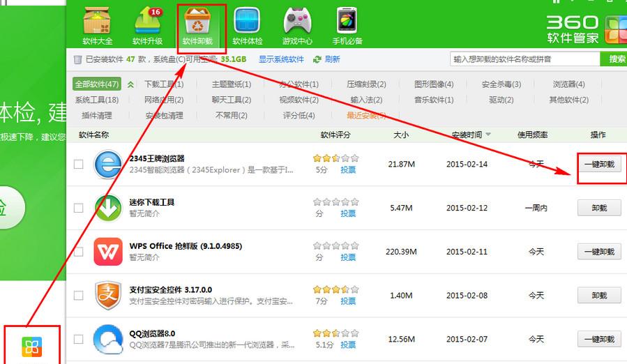This screenshot has height=364, width=627.
Task: Show the 不常用(2) software filter
Action: pos(232,116)
